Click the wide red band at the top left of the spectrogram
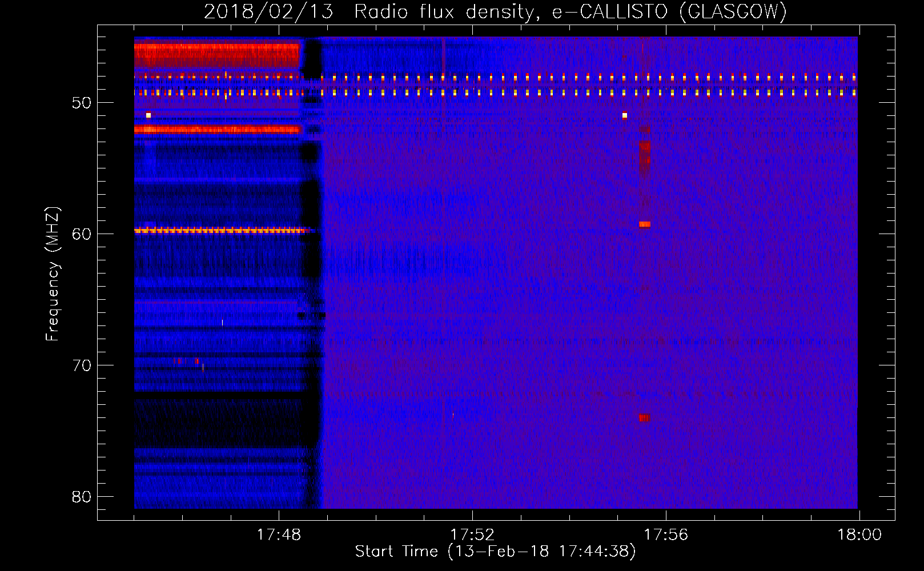Image resolution: width=924 pixels, height=571 pixels. pos(217,56)
